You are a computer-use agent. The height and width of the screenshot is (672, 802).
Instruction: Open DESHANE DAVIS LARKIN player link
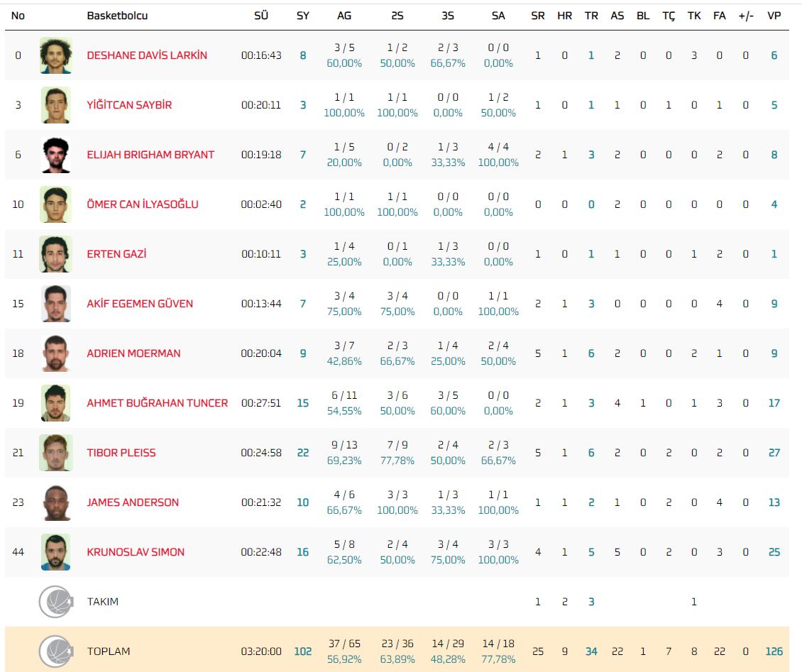pos(147,55)
